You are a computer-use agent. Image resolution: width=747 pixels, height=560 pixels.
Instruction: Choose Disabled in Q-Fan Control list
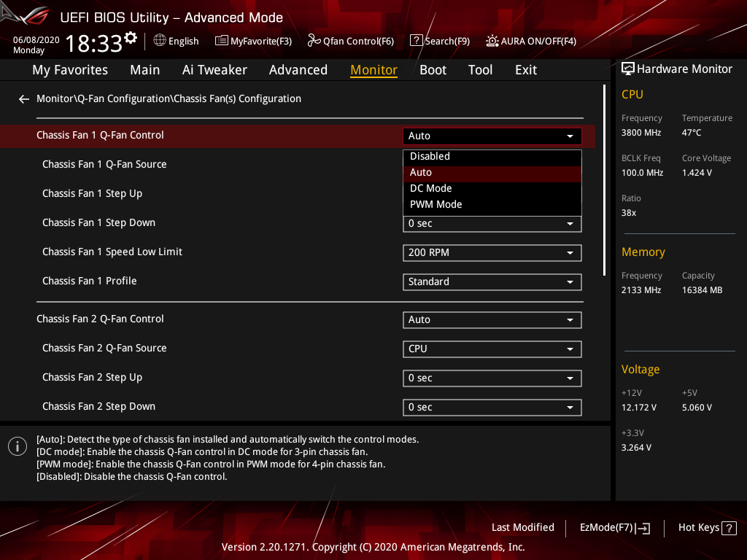pyautogui.click(x=492, y=157)
